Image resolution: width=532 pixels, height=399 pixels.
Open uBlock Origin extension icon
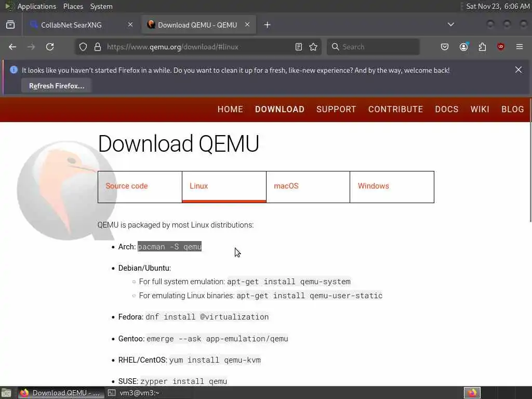coord(501,47)
